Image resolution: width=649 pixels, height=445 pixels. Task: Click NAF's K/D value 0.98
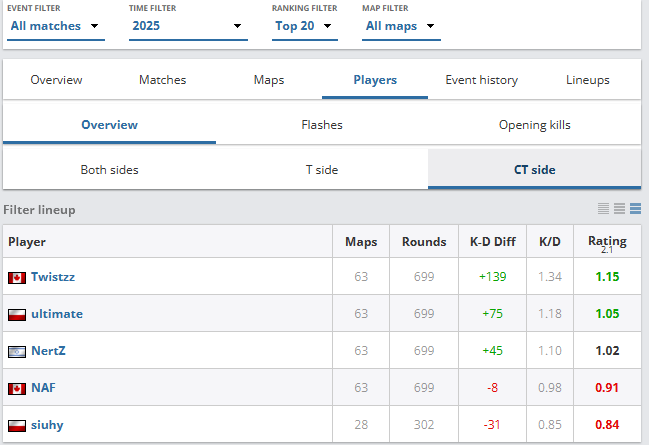[x=550, y=388]
